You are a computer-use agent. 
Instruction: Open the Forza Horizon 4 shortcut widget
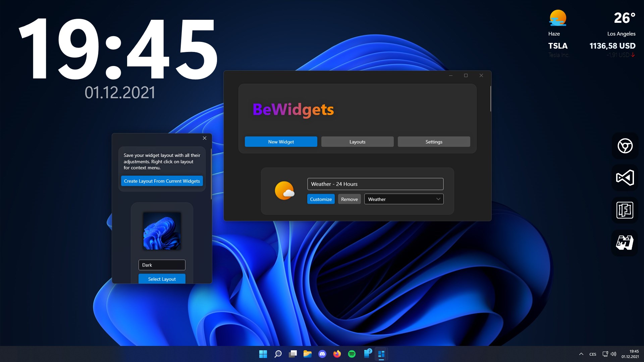[x=625, y=243]
